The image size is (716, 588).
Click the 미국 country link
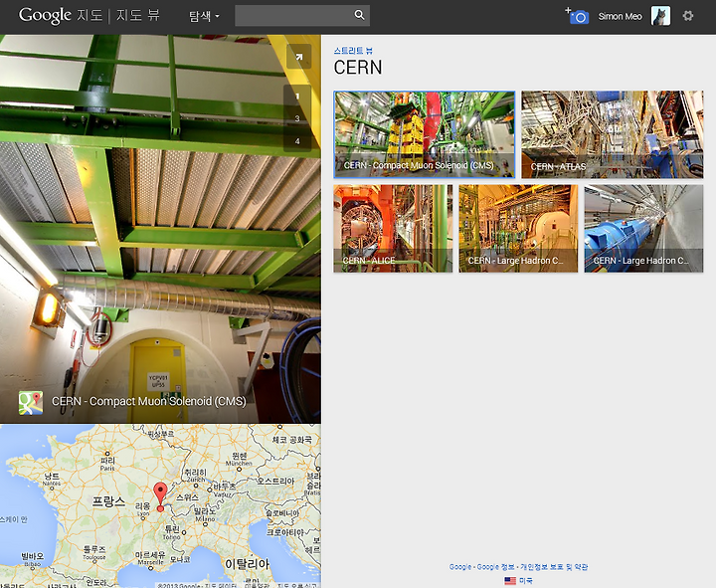tap(526, 581)
